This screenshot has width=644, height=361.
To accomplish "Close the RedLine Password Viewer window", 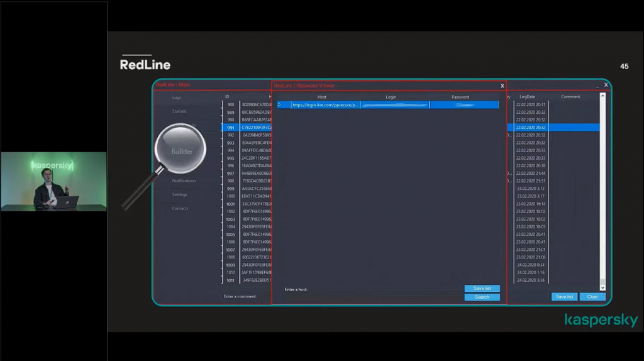I will click(x=502, y=86).
